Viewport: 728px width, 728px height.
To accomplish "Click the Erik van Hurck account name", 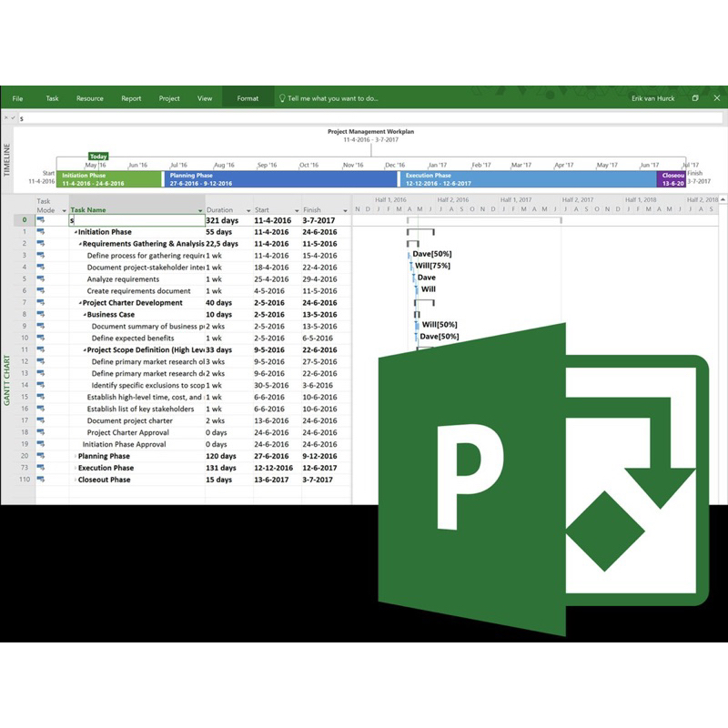I will coord(652,98).
